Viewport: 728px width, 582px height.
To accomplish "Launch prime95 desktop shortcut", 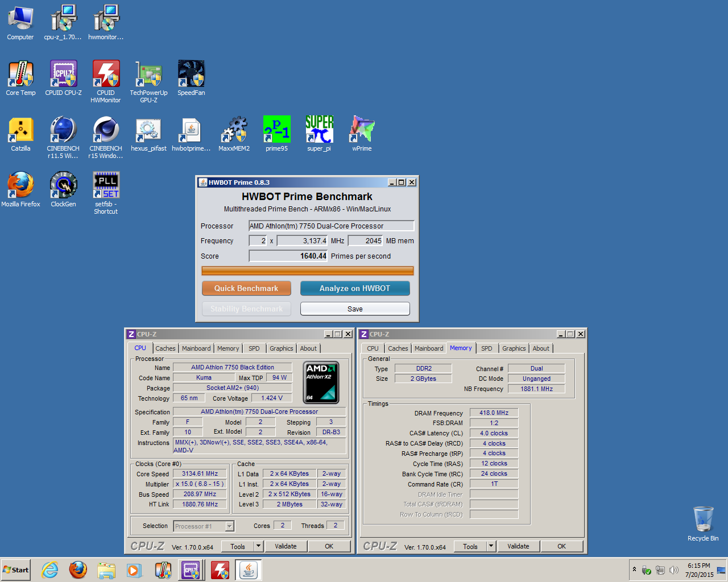I will point(276,134).
